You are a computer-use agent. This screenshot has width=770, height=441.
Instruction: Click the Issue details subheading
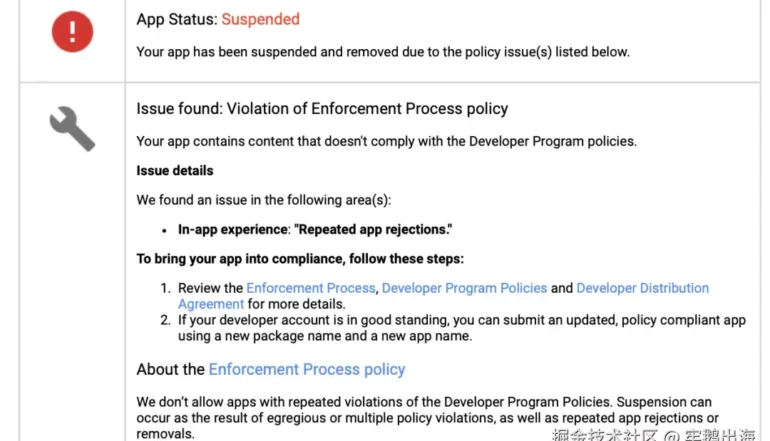(175, 171)
